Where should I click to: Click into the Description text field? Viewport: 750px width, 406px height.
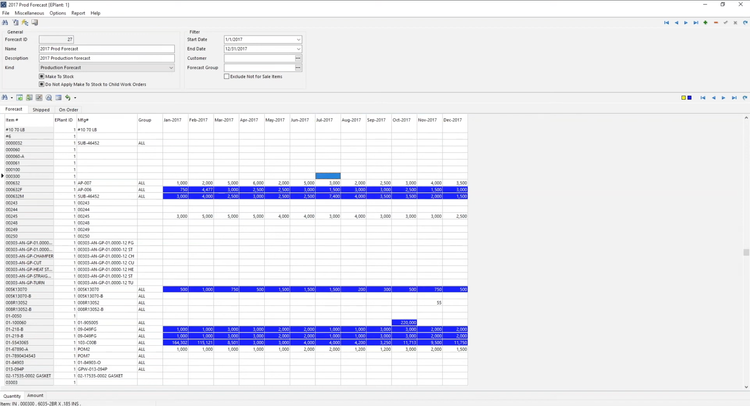coord(105,58)
